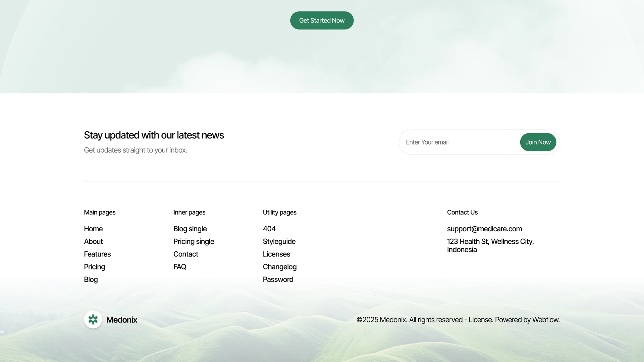
Task: Open the 404 utility page link
Action: point(269,229)
